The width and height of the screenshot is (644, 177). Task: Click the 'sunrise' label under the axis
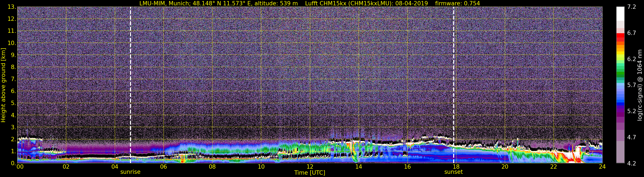coord(130,172)
